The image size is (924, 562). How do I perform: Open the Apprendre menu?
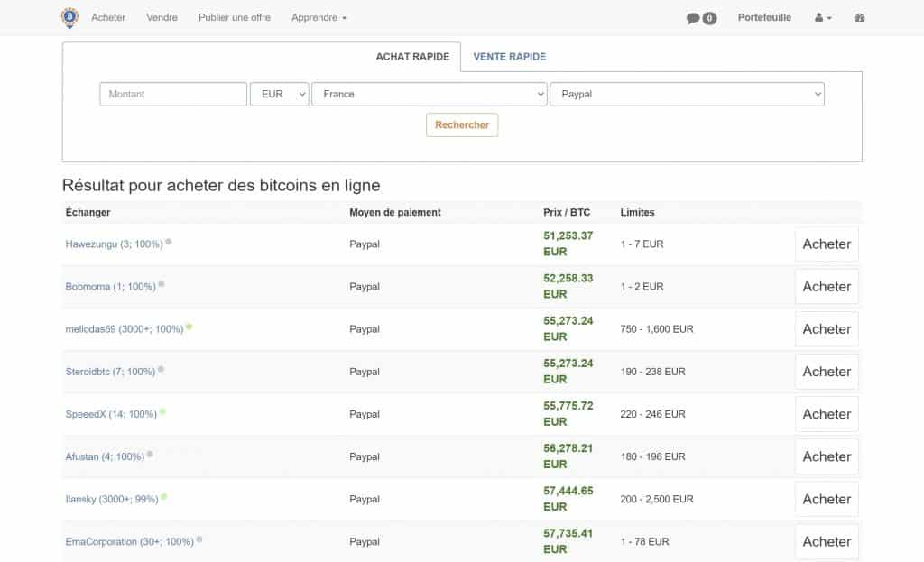point(319,17)
